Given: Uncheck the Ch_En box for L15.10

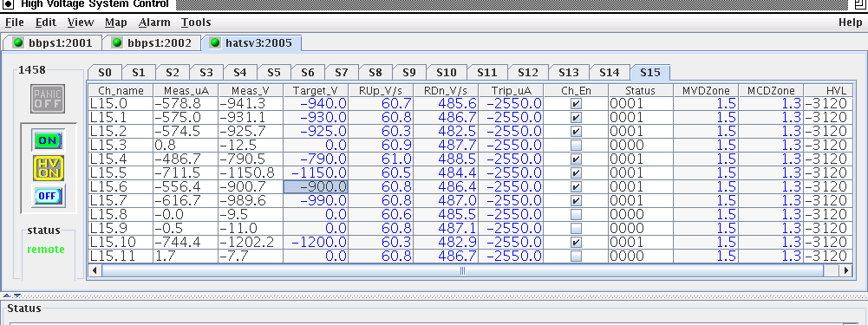Looking at the screenshot, I should pyautogui.click(x=576, y=242).
